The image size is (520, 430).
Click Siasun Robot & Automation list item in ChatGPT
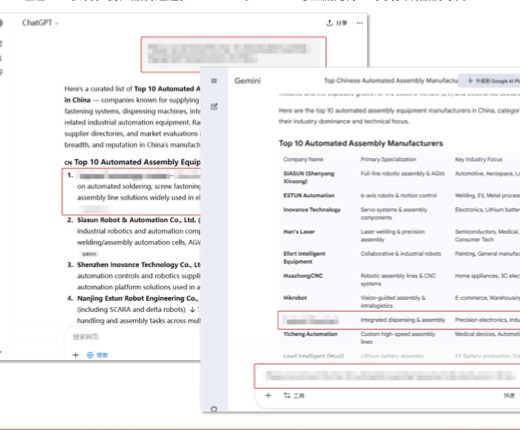pyautogui.click(x=138, y=220)
